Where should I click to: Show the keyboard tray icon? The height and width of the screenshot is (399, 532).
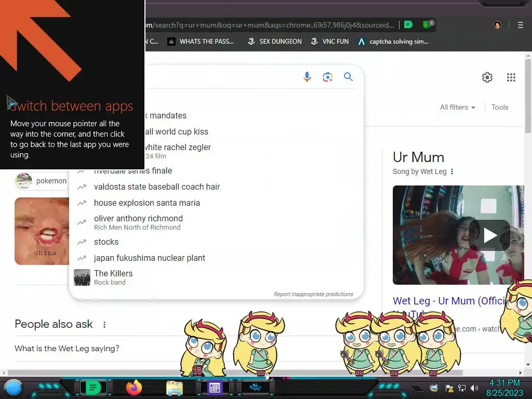point(417,388)
